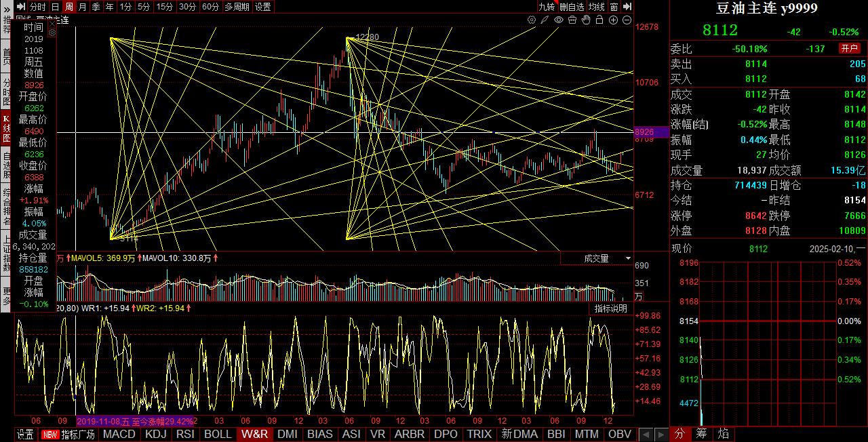
Task: Select the 筹 chip distribution tab
Action: point(702,434)
